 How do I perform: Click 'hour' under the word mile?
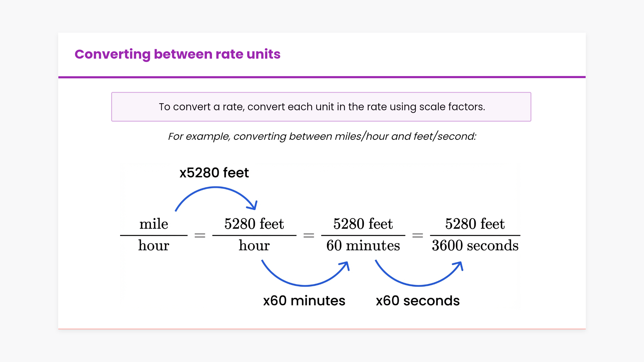point(154,246)
